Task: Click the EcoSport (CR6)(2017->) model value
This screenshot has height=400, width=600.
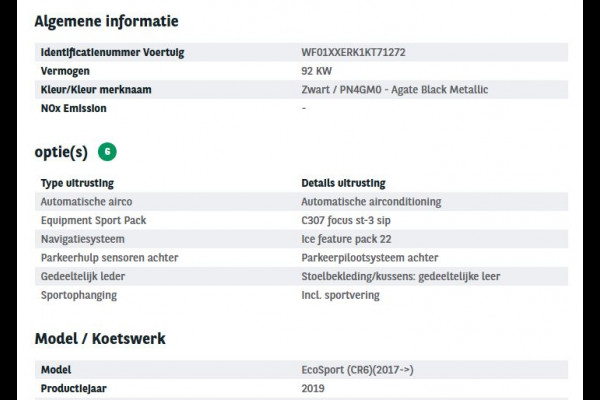Action: pyautogui.click(x=357, y=370)
